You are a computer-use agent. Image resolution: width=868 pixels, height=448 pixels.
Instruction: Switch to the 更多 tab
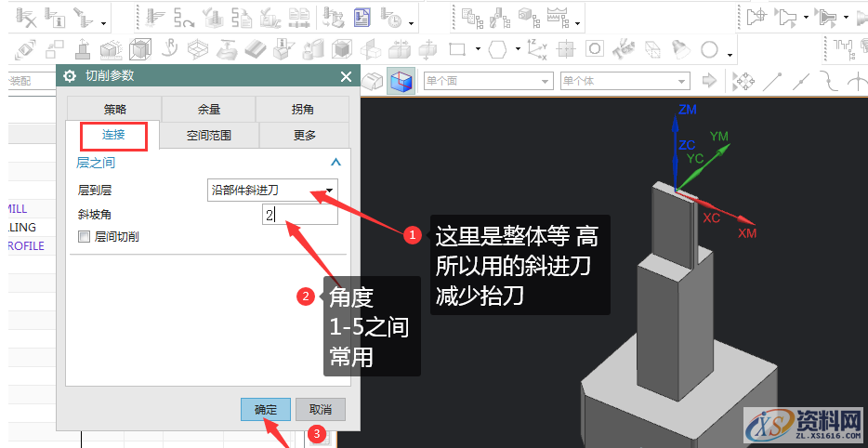(x=305, y=135)
